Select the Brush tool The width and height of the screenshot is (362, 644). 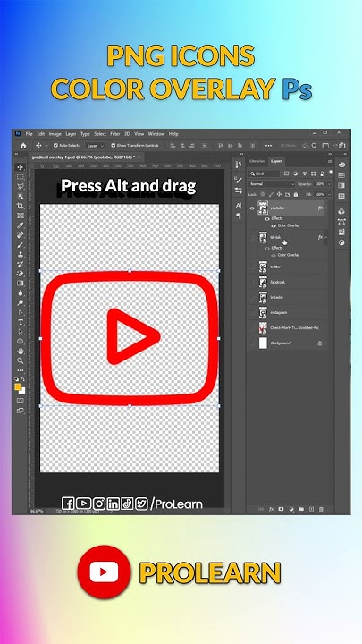[x=20, y=245]
